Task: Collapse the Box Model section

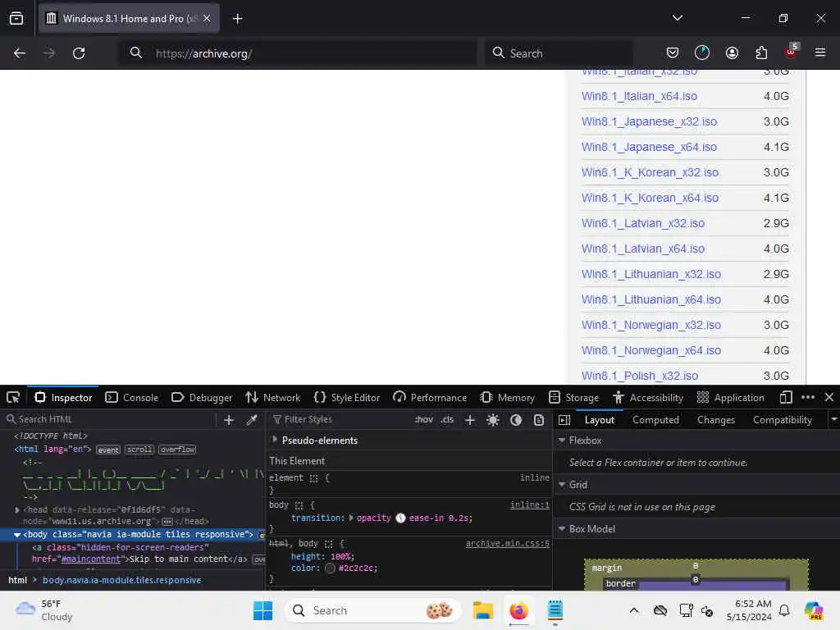Action: point(561,529)
